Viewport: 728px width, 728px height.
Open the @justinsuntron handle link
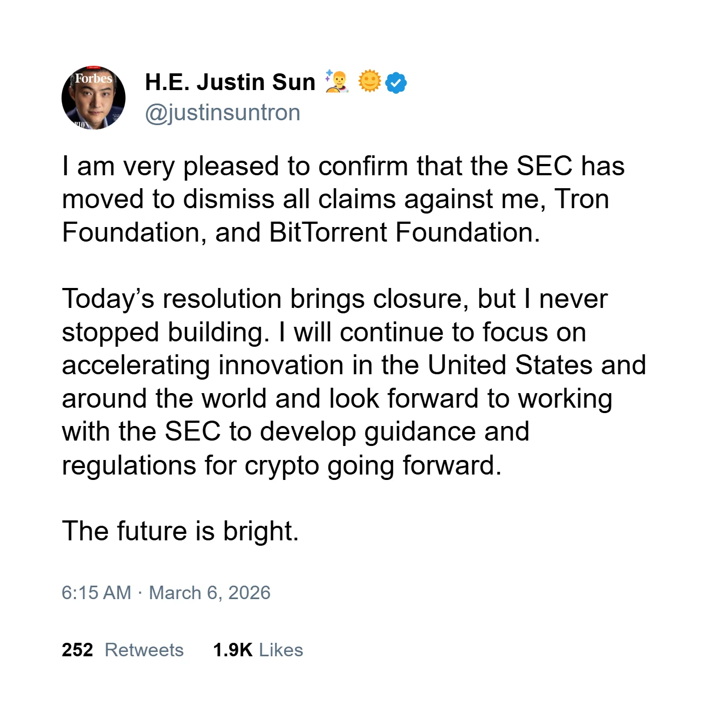tap(222, 113)
